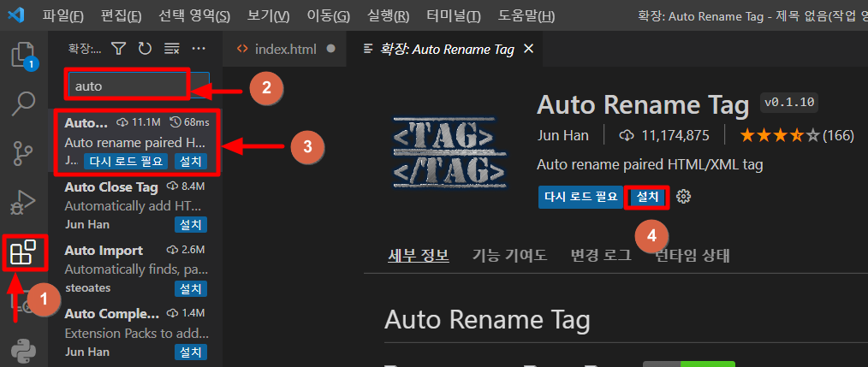Screen dimensions: 868x367
Task: Filter extensions with the funnel icon
Action: tap(118, 49)
